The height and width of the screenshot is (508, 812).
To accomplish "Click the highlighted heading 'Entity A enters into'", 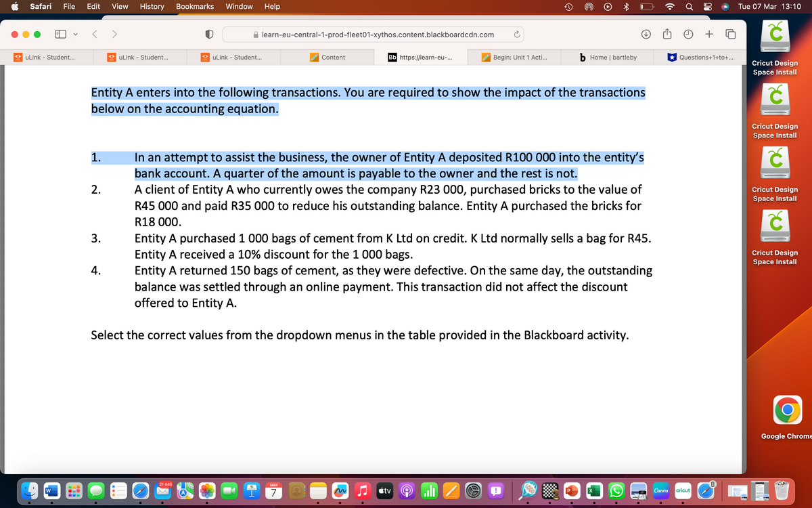I will pyautogui.click(x=368, y=100).
